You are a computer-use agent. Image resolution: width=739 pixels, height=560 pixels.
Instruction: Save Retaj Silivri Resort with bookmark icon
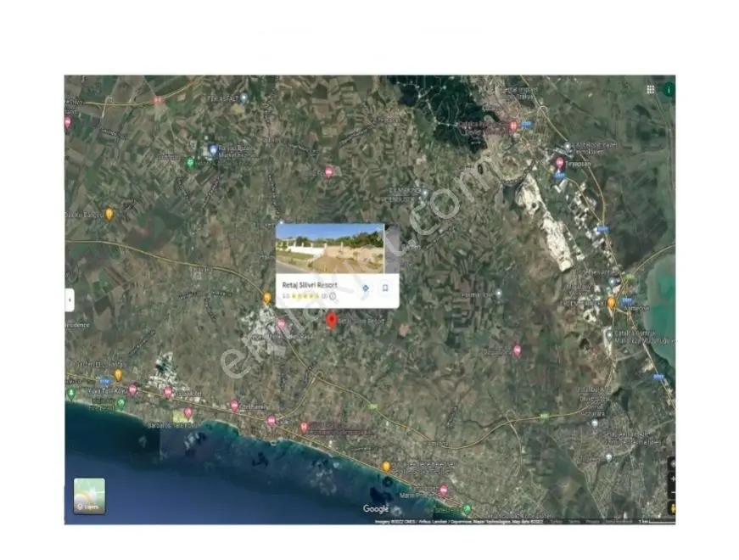click(385, 288)
